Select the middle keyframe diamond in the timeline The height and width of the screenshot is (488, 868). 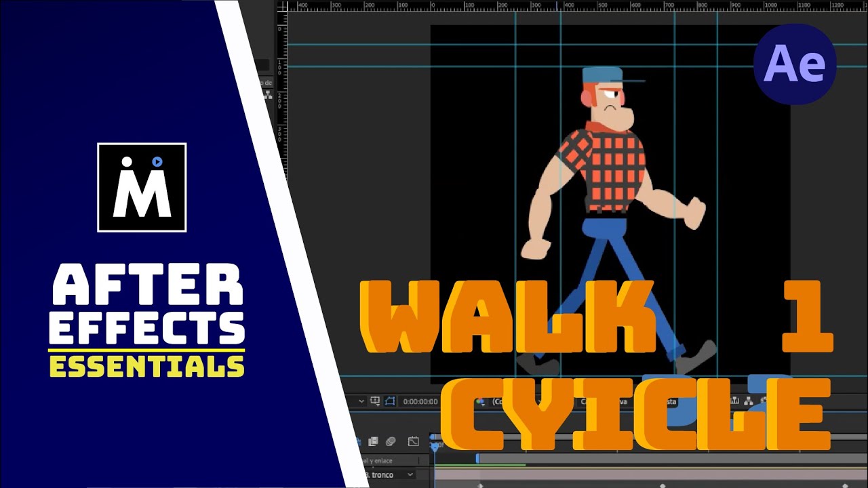pyautogui.click(x=663, y=485)
